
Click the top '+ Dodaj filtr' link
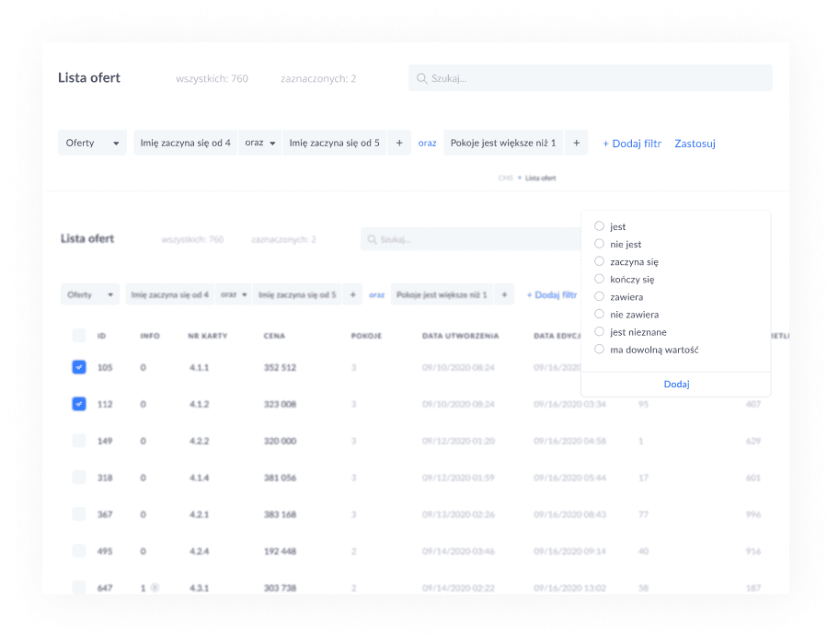pyautogui.click(x=631, y=144)
